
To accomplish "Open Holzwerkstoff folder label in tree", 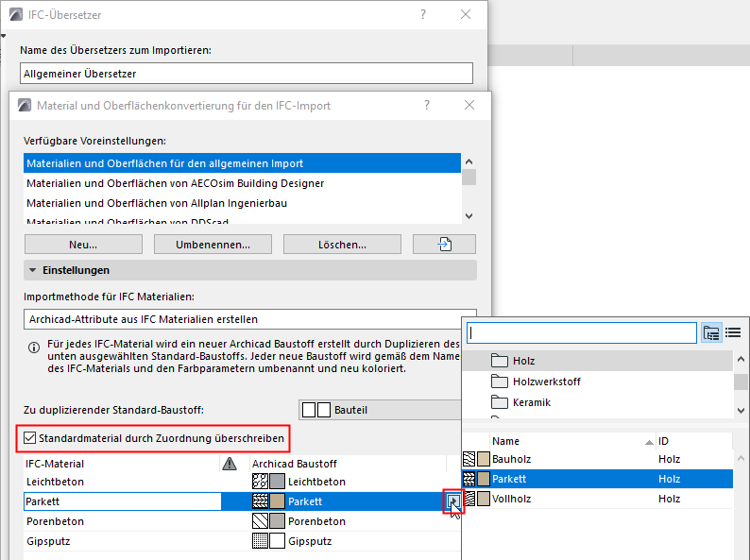I will click(x=546, y=382).
